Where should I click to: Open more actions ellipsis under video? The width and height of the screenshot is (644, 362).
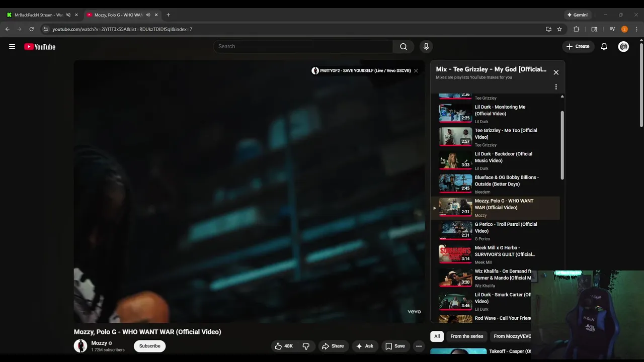[x=419, y=346]
